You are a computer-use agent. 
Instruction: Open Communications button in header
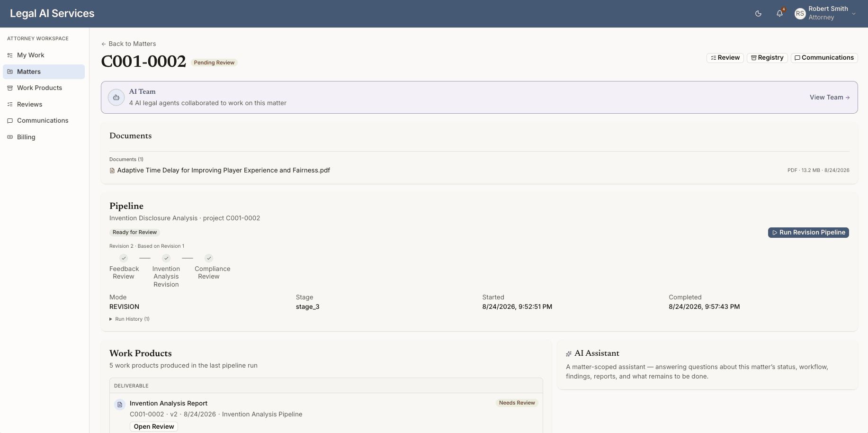824,58
